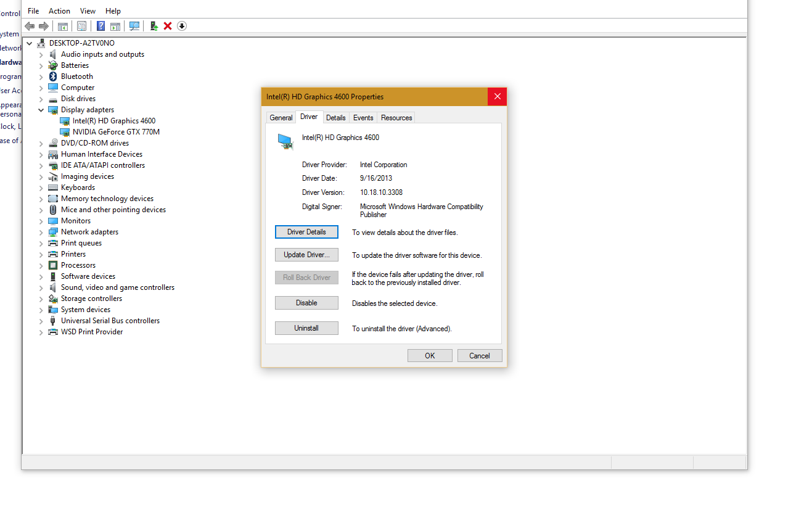Switch to the Resources tab
This screenshot has width=812, height=507.
coord(396,118)
